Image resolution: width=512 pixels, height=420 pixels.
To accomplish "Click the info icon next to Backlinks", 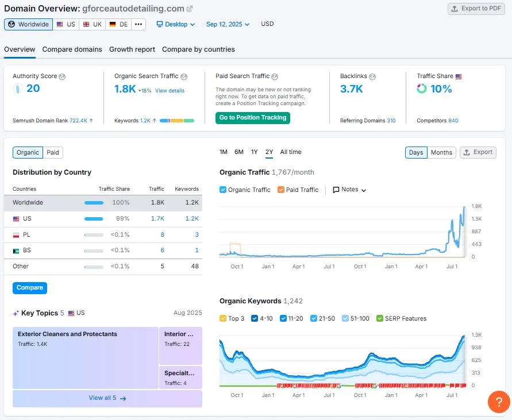I will 371,75.
